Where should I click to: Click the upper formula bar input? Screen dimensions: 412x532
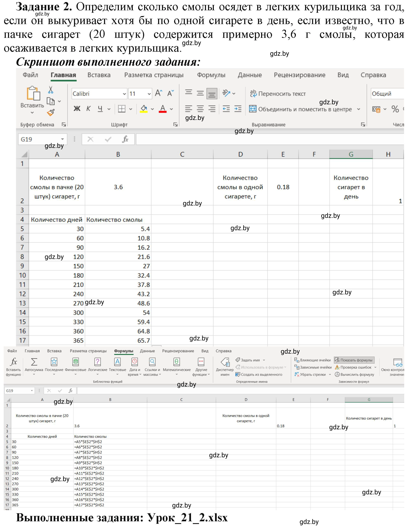270,139
